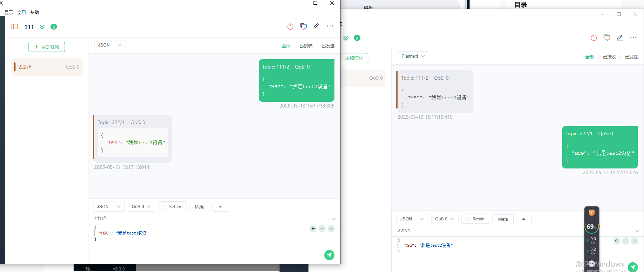Select the 222/# subscription item
644x272 pixels.
47,67
